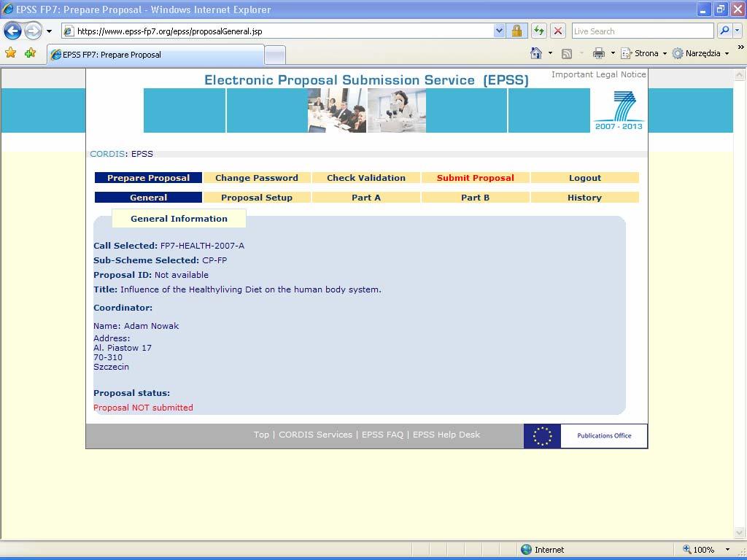Viewport: 747px width, 560px height.
Task: Select the Prepare Proposal menu item
Action: coord(148,178)
